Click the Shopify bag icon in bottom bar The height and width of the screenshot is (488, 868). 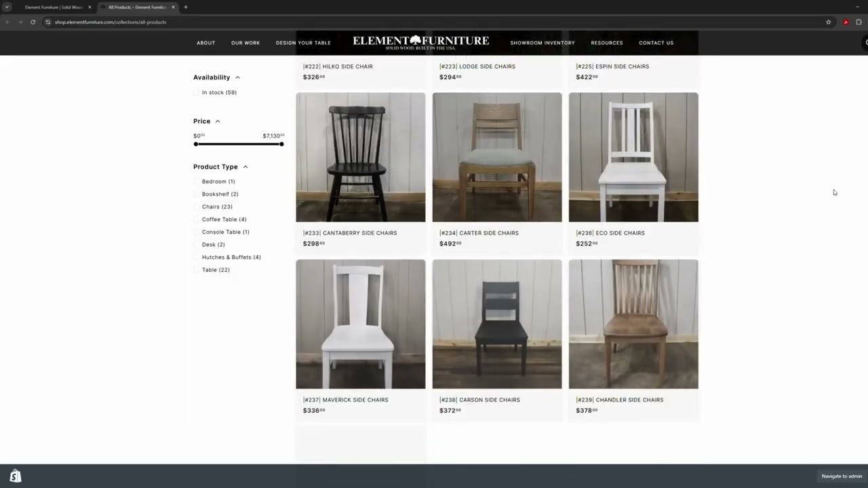15,476
